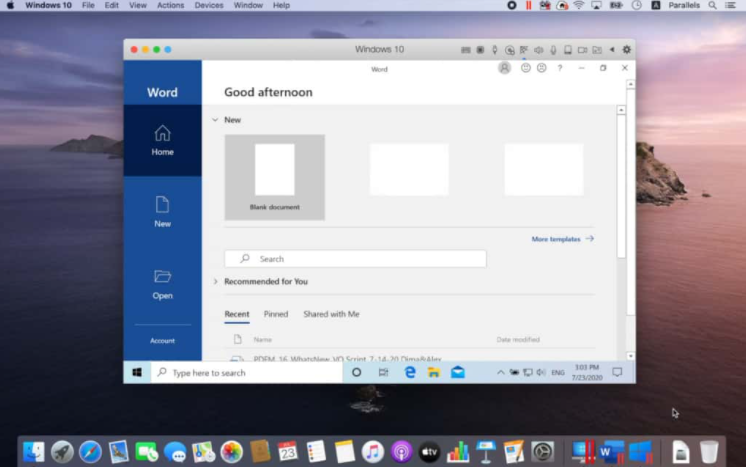The height and width of the screenshot is (467, 746).
Task: Open Photos app from Dock
Action: click(231, 452)
